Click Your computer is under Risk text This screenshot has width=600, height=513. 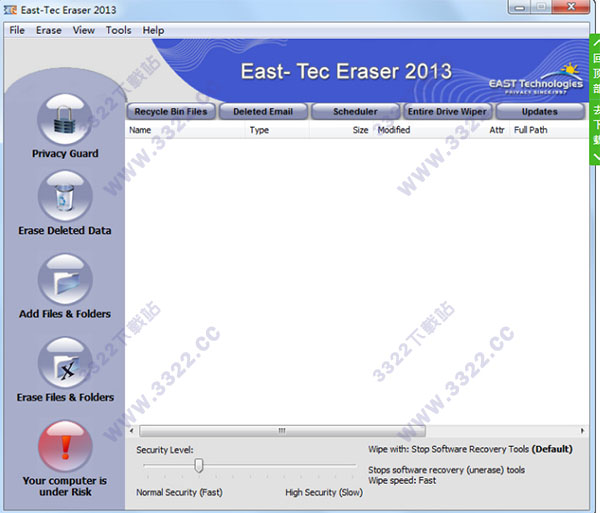click(x=65, y=486)
